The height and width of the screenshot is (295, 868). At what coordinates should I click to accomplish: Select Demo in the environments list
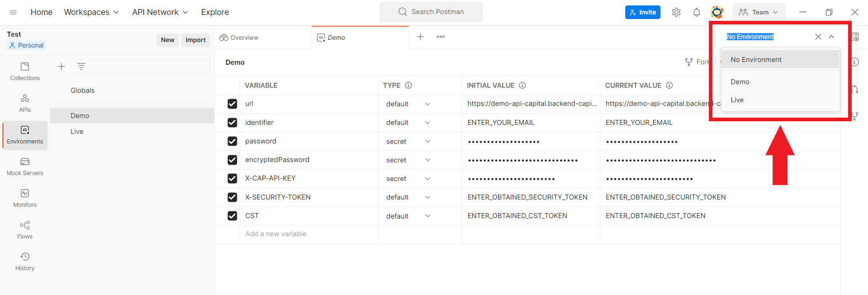point(132,116)
